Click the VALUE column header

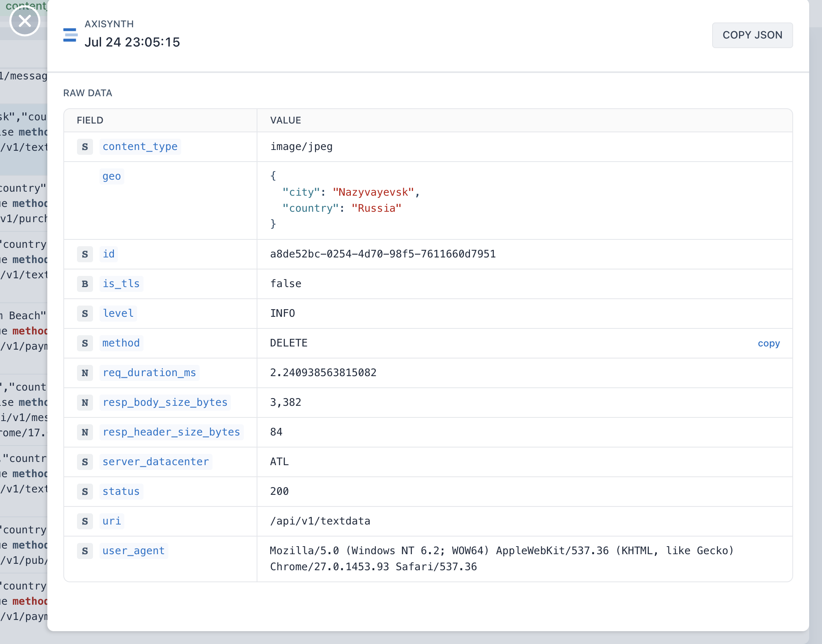(x=285, y=120)
